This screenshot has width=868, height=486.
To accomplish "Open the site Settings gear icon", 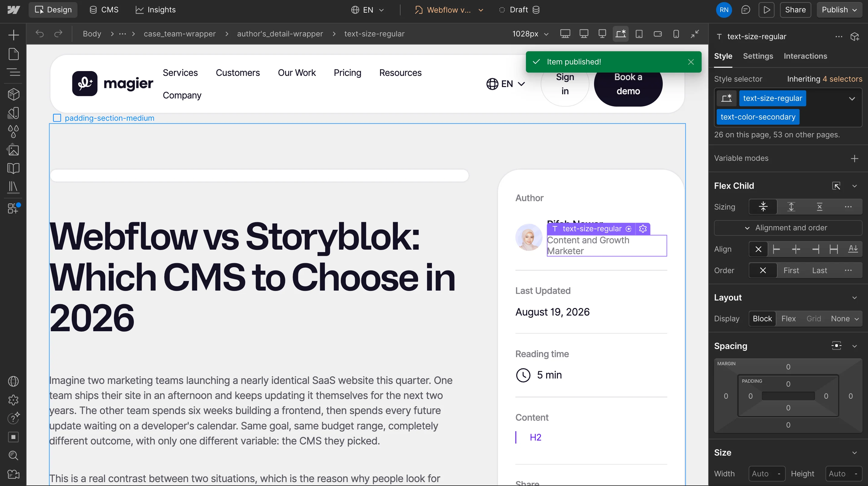I will [14, 400].
